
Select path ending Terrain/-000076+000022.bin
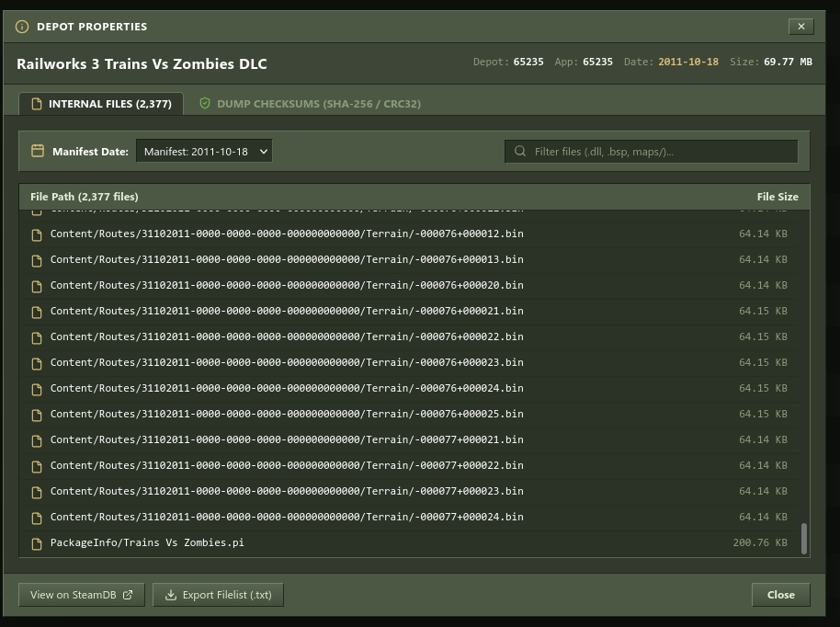(x=287, y=336)
